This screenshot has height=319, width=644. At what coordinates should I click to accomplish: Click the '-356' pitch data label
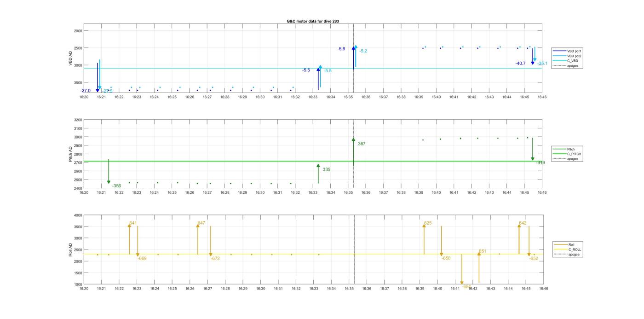[116, 186]
